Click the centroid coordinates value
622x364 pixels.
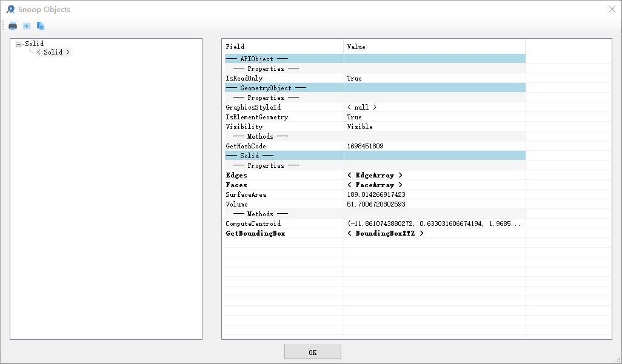click(x=435, y=223)
